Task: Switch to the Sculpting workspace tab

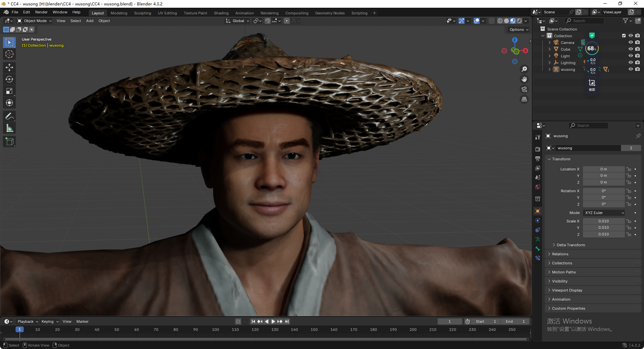Action: click(142, 13)
